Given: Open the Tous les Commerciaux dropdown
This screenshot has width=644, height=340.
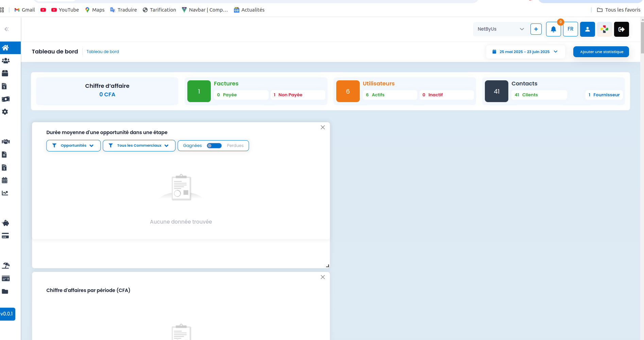Looking at the screenshot, I should coord(139,146).
